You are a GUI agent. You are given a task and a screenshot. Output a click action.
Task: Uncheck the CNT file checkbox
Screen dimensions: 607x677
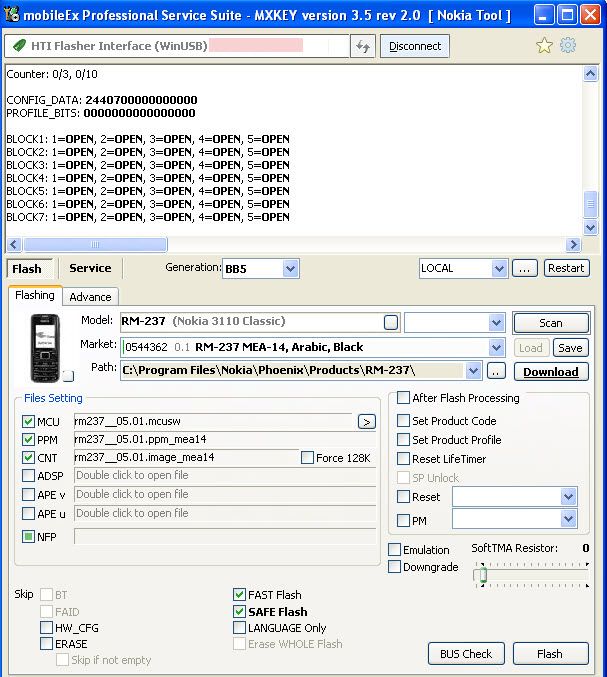pos(28,458)
